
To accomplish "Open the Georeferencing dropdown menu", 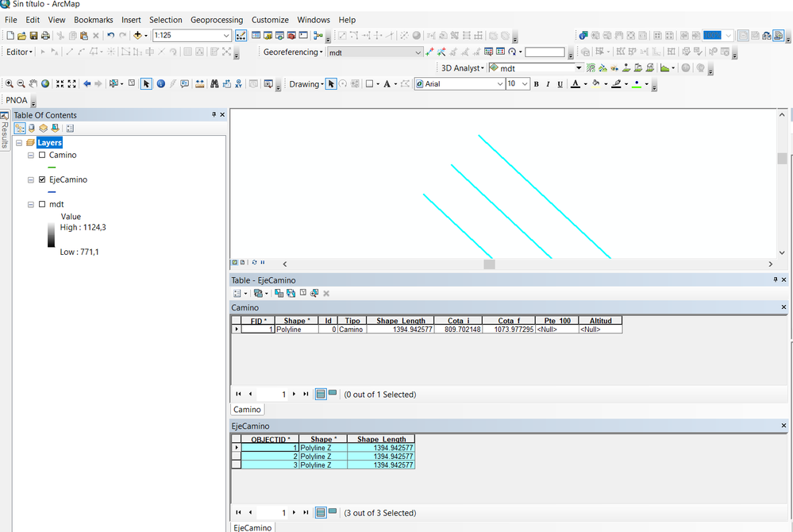I will click(x=293, y=52).
